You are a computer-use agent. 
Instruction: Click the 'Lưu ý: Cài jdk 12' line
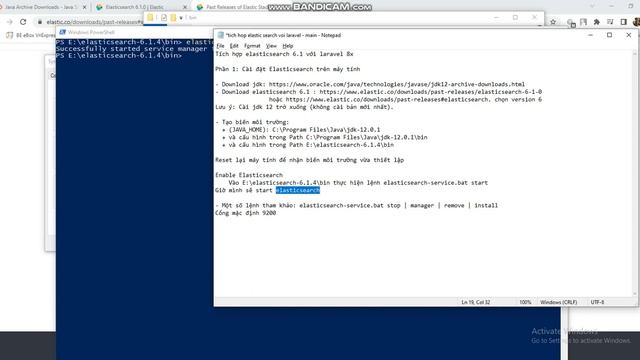(304, 107)
